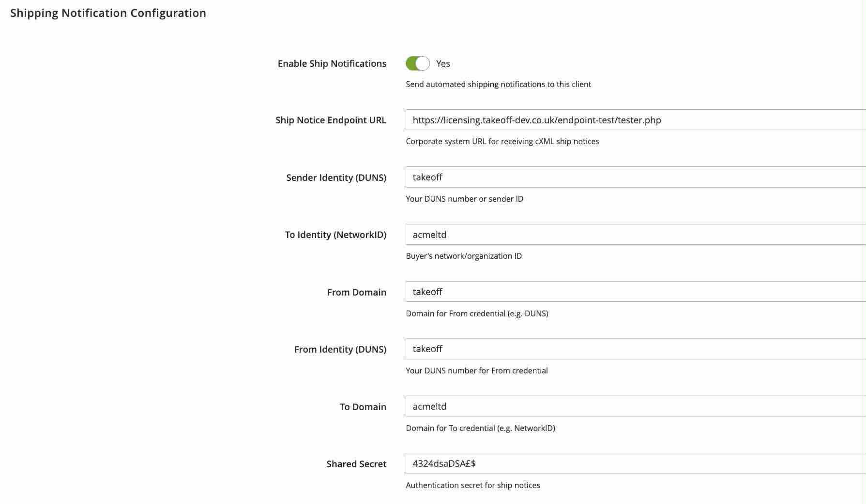Click the 'Send automated shipping notifications' help text
The height and width of the screenshot is (504, 866).
498,84
